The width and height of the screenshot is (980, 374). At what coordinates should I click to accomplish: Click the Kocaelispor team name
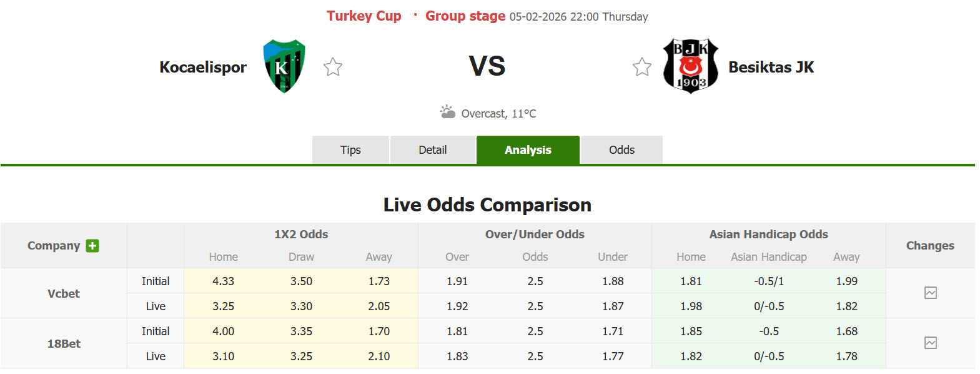203,67
